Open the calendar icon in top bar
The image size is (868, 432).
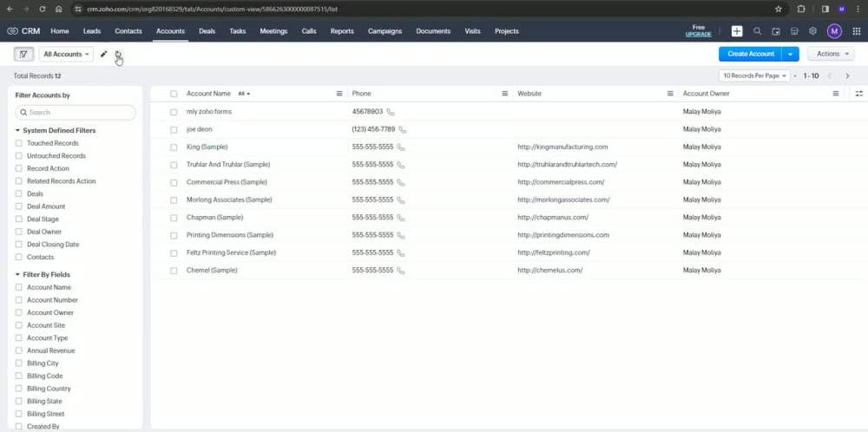[776, 31]
